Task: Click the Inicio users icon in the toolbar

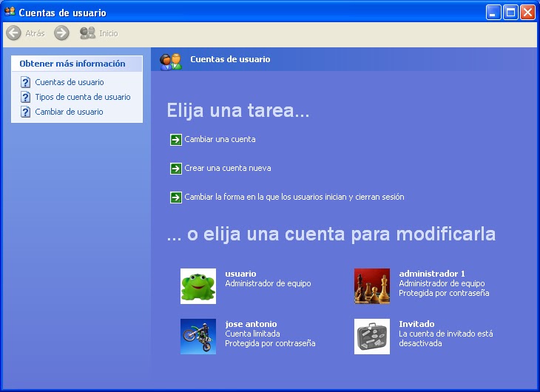Action: [x=87, y=33]
